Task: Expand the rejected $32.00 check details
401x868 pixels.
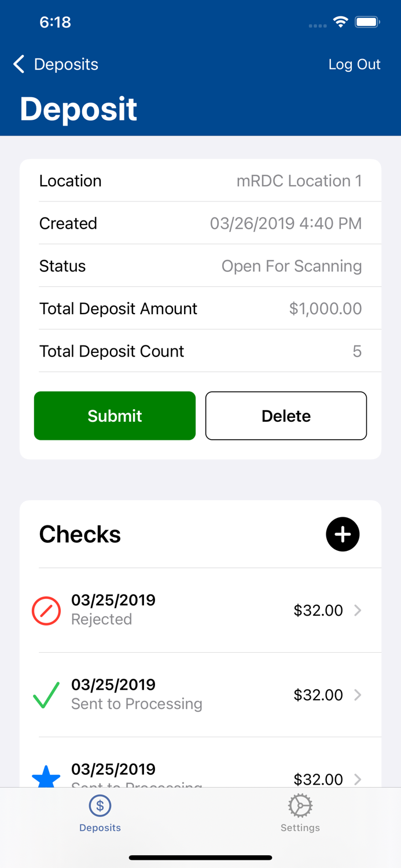Action: [200, 610]
